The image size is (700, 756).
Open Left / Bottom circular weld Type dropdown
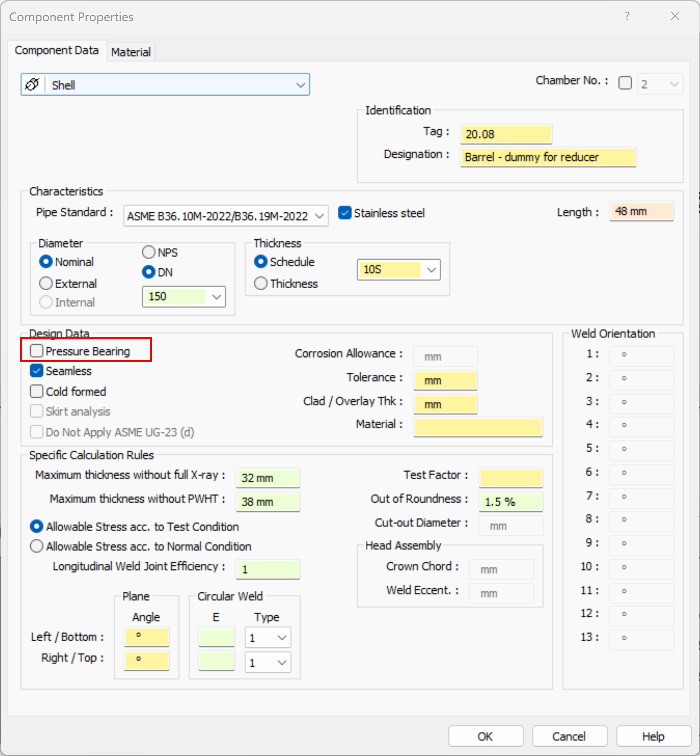(x=268, y=638)
